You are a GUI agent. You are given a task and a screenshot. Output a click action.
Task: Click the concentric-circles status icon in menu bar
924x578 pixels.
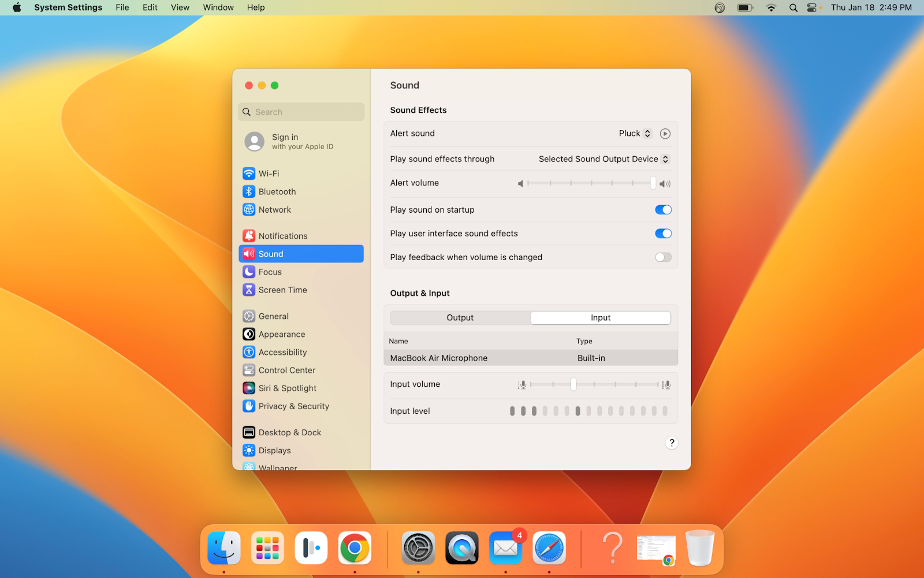[720, 8]
